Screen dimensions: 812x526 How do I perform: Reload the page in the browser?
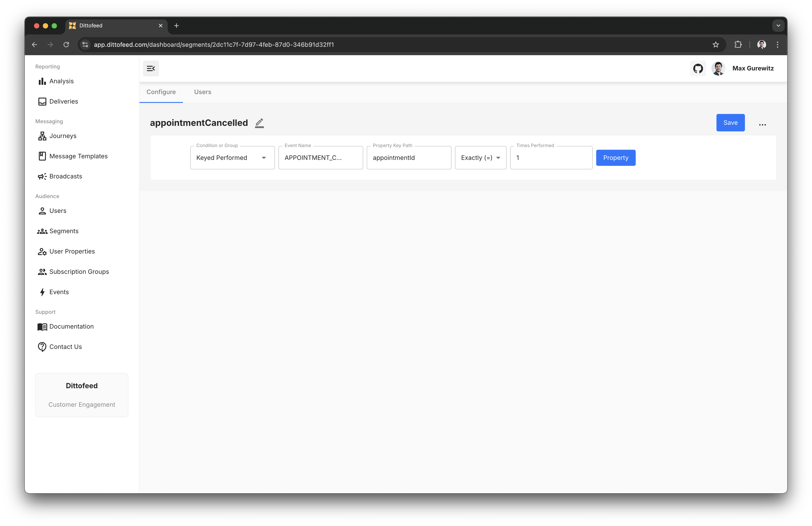click(x=66, y=45)
